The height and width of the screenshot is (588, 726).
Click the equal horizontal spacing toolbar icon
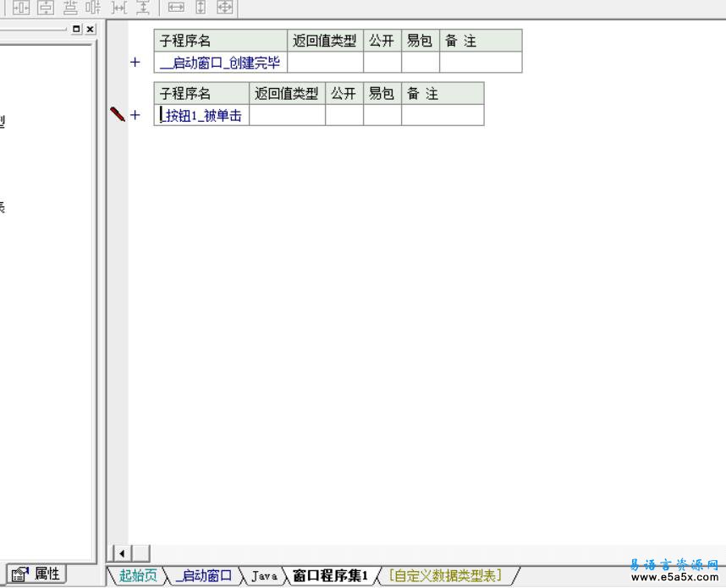tap(119, 8)
